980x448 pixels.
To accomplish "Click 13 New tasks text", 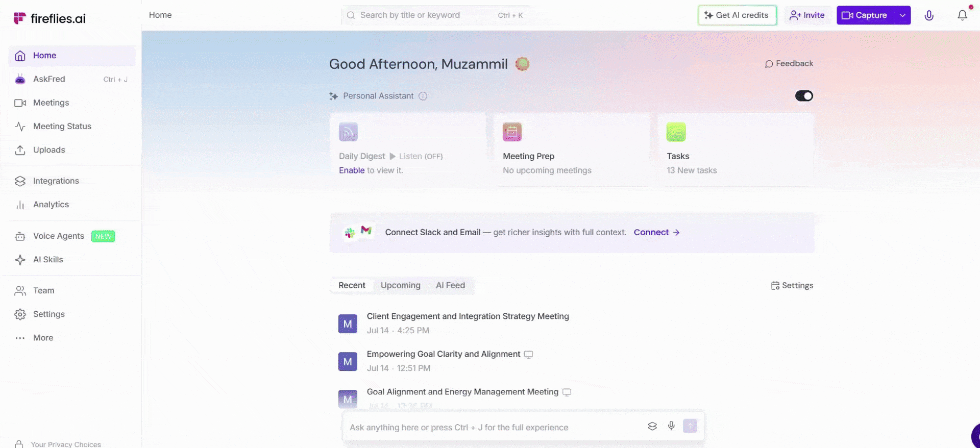I will 692,170.
